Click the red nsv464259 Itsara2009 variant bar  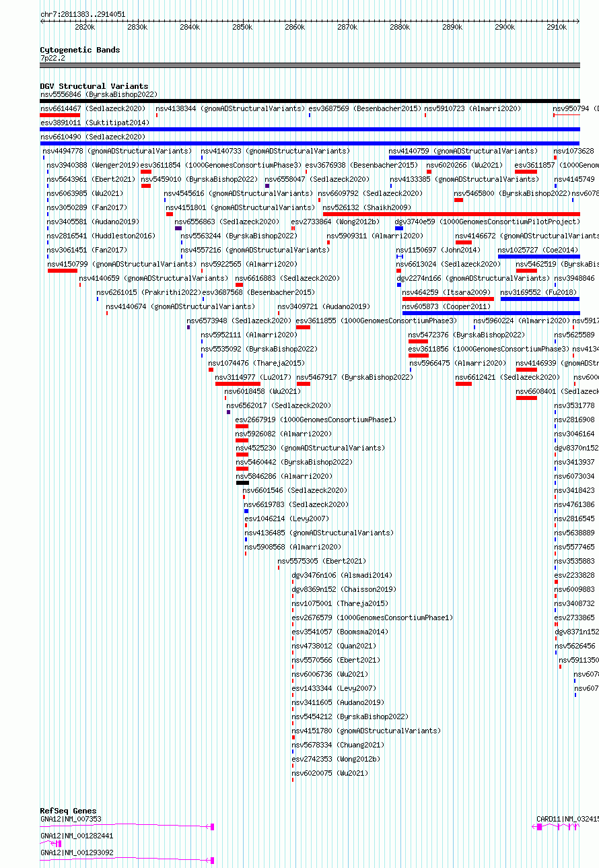coord(448,299)
